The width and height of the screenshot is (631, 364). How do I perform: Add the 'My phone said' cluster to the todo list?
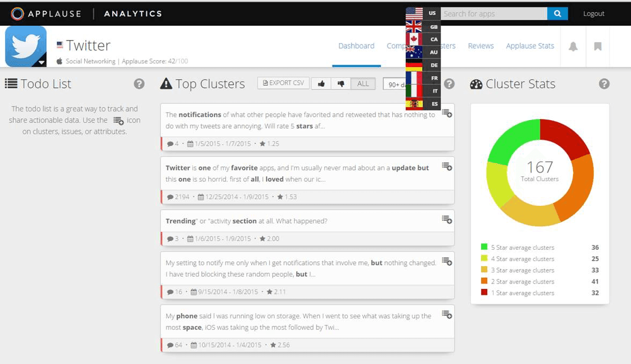coord(446,315)
